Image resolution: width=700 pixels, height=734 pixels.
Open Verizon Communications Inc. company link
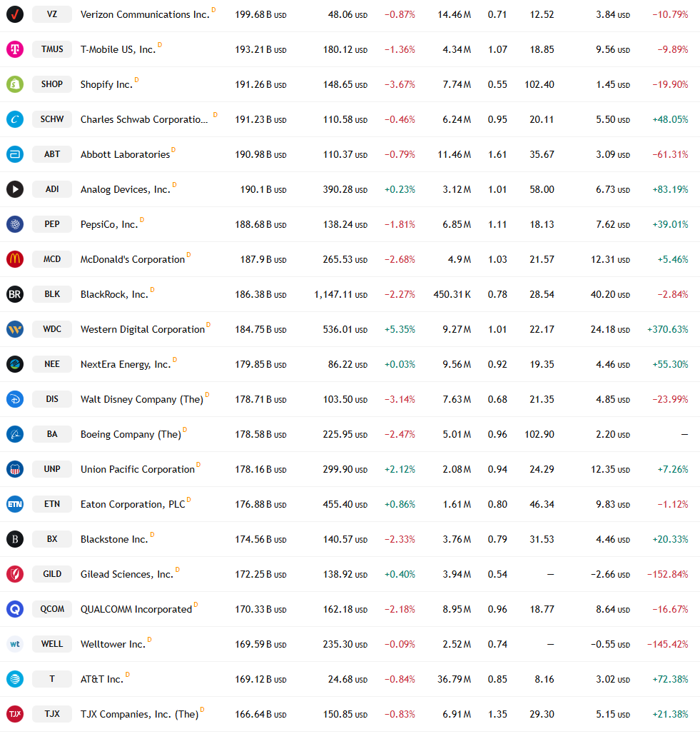click(145, 14)
